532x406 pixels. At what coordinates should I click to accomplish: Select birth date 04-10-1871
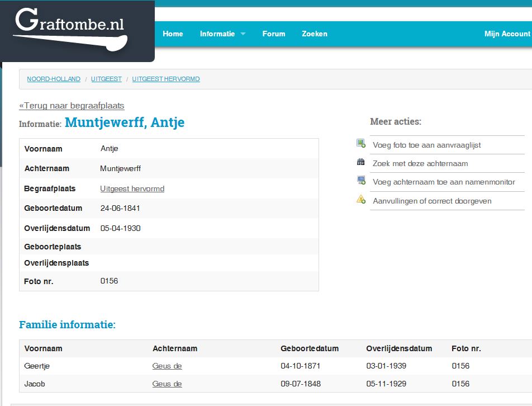tap(300, 366)
